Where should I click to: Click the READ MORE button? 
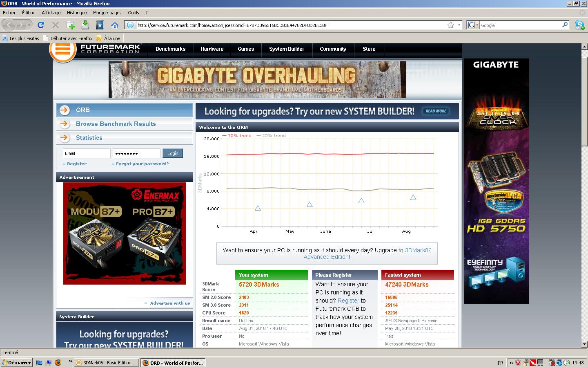[x=436, y=111]
